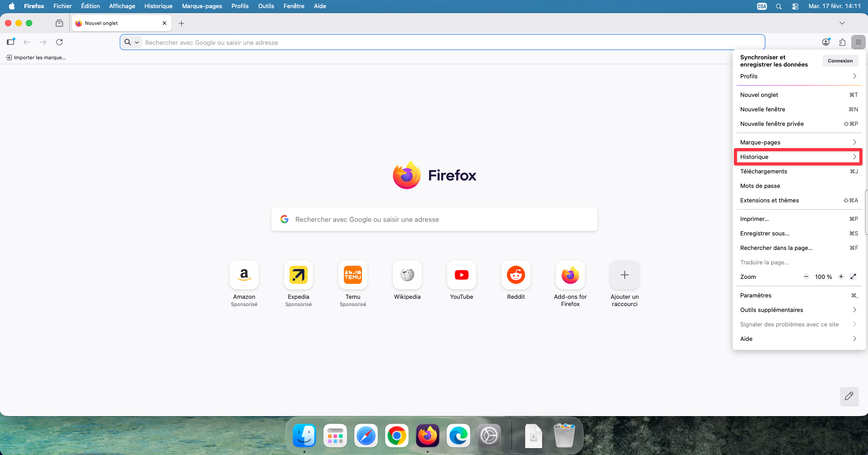868x455 pixels.
Task: Expand Signaler des problèmes avec ce site
Action: [799, 324]
